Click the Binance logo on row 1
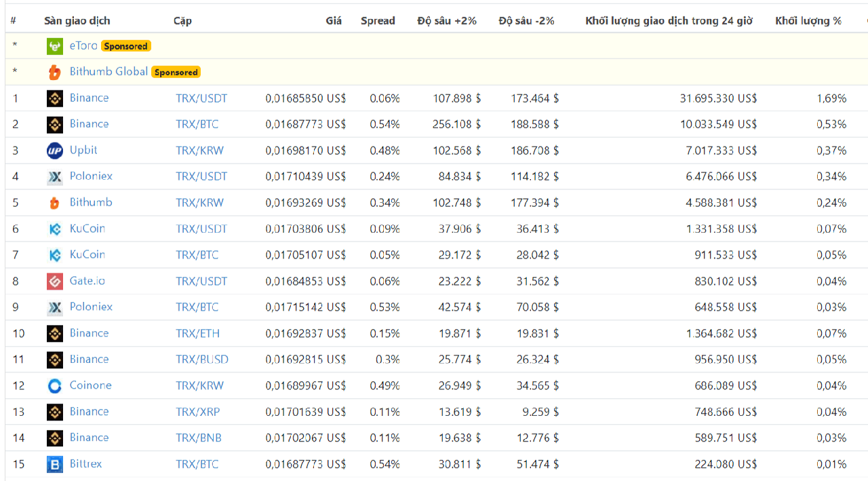 [x=55, y=98]
